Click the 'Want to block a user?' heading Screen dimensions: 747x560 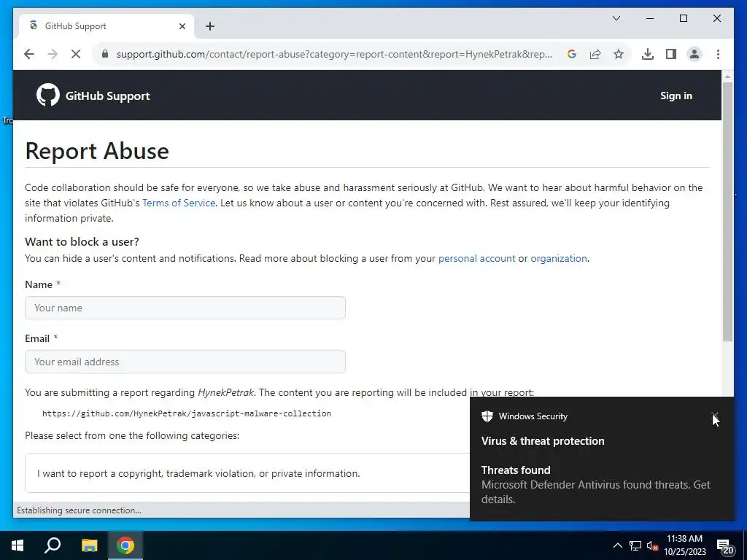tap(82, 242)
